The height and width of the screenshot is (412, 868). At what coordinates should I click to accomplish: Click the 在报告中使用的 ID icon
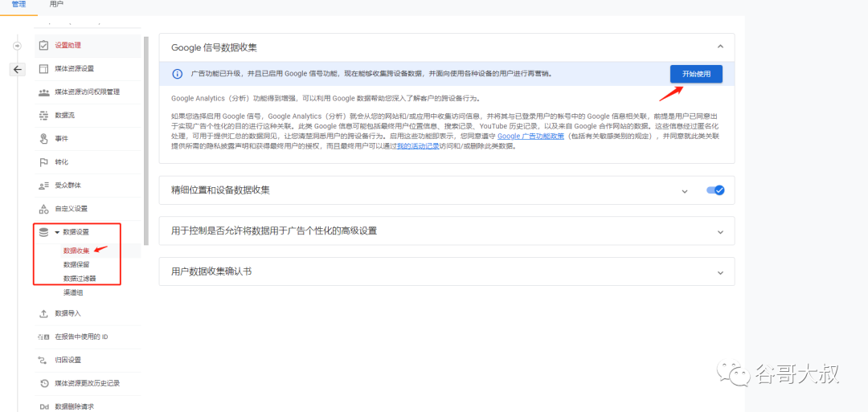[43, 337]
